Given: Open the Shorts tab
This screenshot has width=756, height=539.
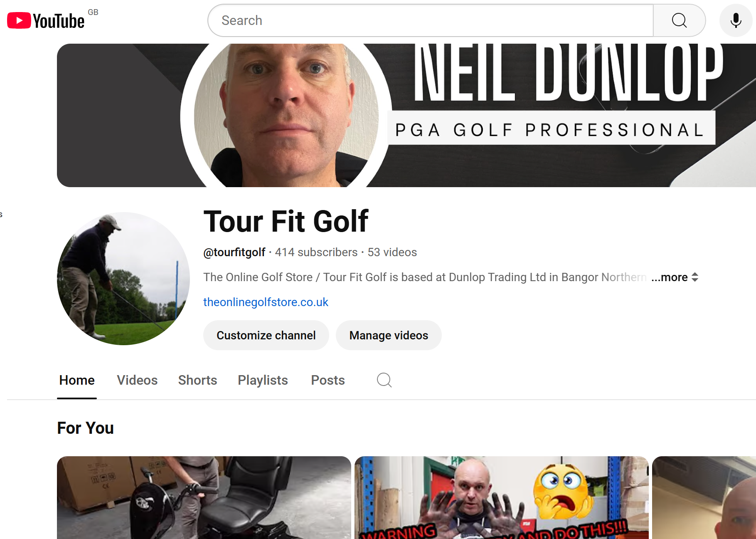Looking at the screenshot, I should (x=197, y=380).
